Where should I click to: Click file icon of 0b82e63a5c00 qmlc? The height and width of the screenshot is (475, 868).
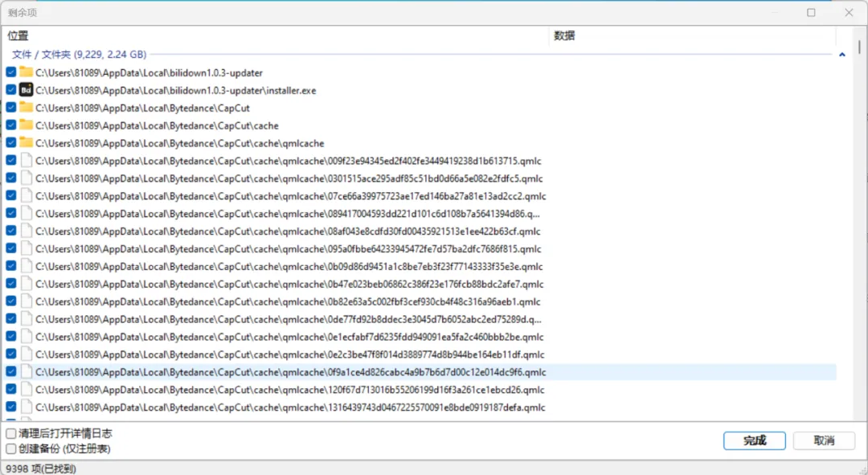26,301
